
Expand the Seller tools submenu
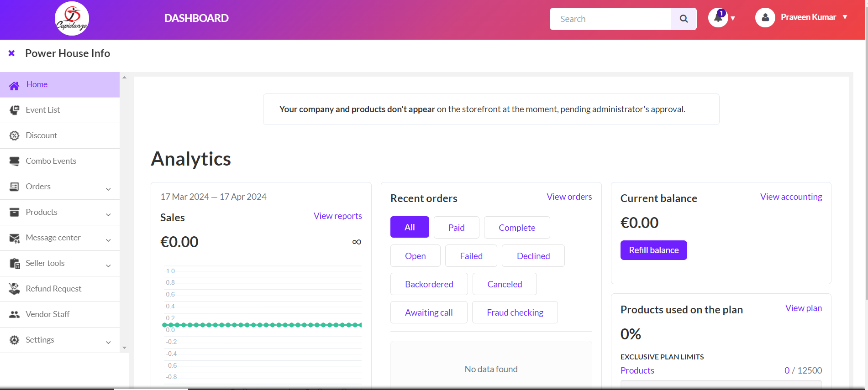click(x=108, y=265)
